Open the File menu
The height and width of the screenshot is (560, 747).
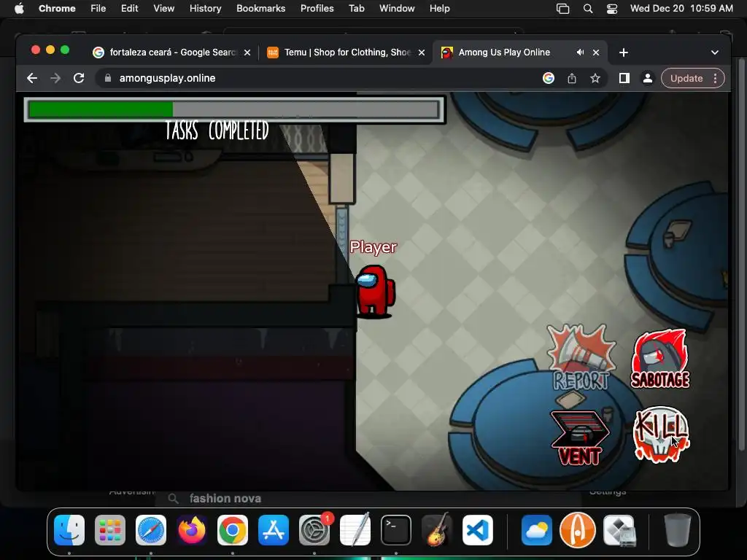(98, 9)
